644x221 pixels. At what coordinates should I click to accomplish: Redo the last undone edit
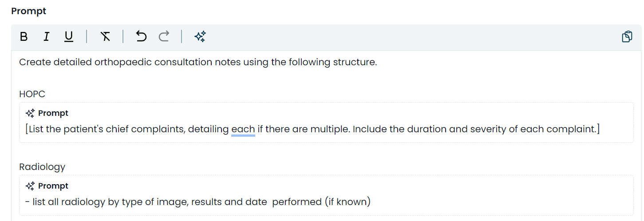pyautogui.click(x=164, y=36)
